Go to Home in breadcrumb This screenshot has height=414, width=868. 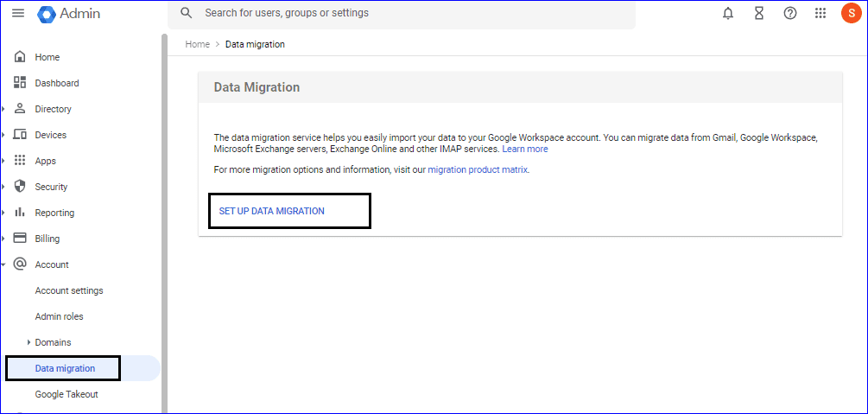click(x=198, y=44)
